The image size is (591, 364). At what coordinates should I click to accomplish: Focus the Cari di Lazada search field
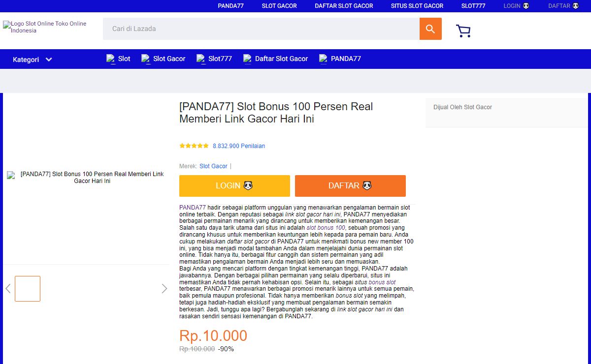pos(261,29)
